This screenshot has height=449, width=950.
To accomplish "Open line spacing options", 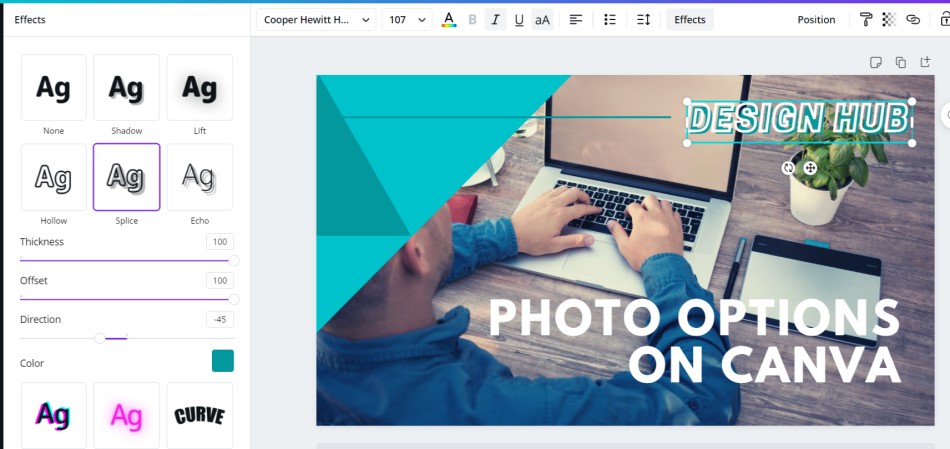I will (x=643, y=19).
